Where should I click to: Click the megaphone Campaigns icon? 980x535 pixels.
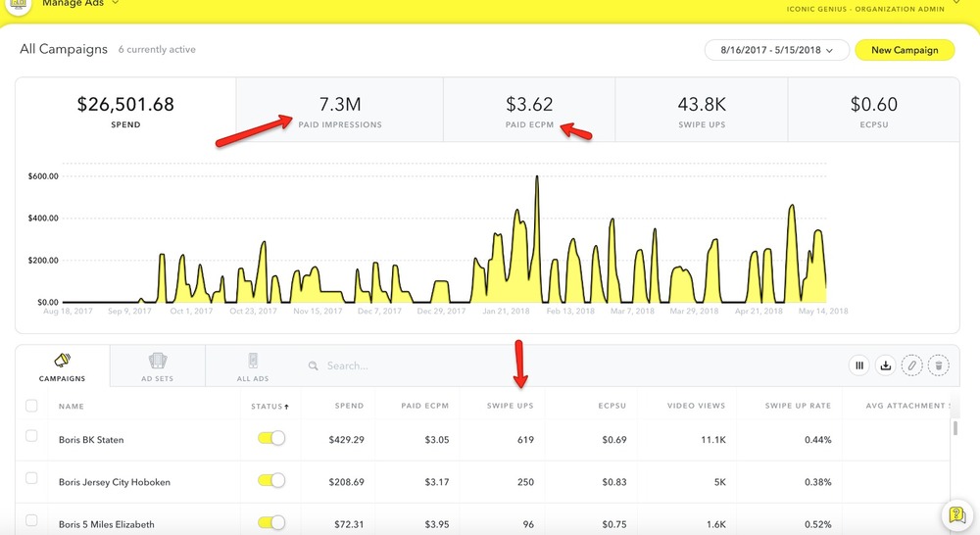pyautogui.click(x=62, y=361)
